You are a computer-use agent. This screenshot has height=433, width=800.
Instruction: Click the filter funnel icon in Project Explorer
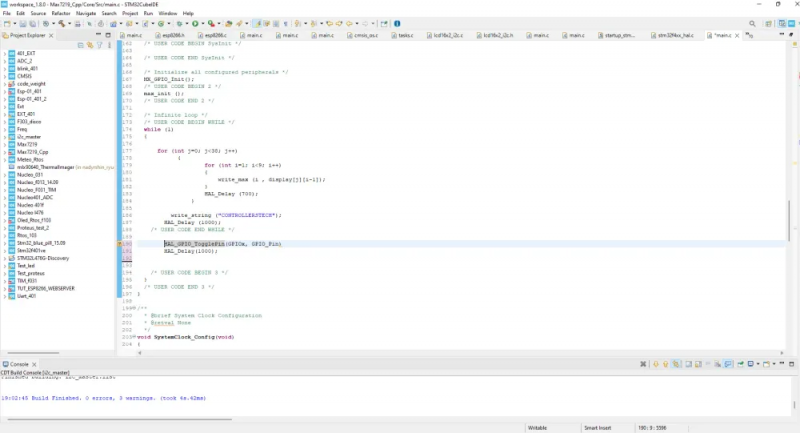(99, 45)
